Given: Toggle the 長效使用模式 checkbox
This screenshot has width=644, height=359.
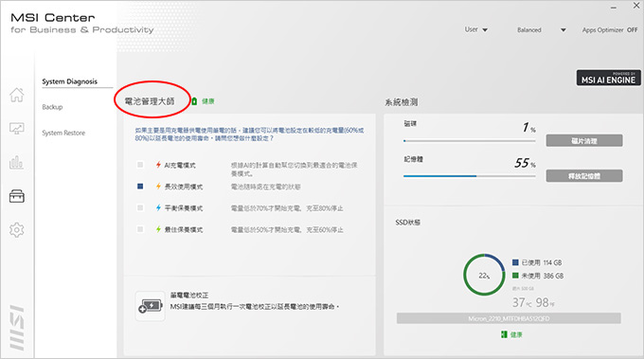Looking at the screenshot, I should (140, 186).
